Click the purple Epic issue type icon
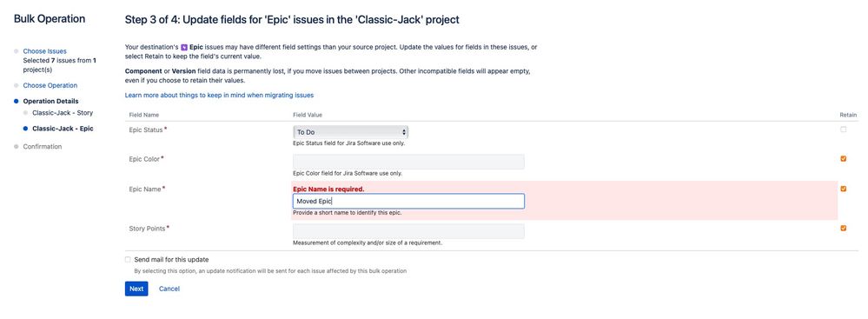Image resolution: width=868 pixels, height=319 pixels. [184, 48]
